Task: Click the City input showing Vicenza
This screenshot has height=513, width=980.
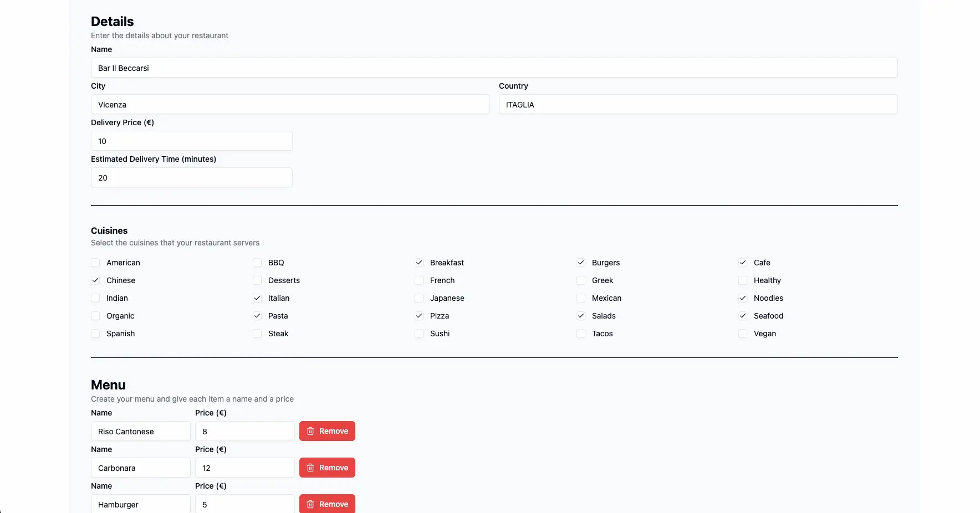Action: click(x=290, y=104)
